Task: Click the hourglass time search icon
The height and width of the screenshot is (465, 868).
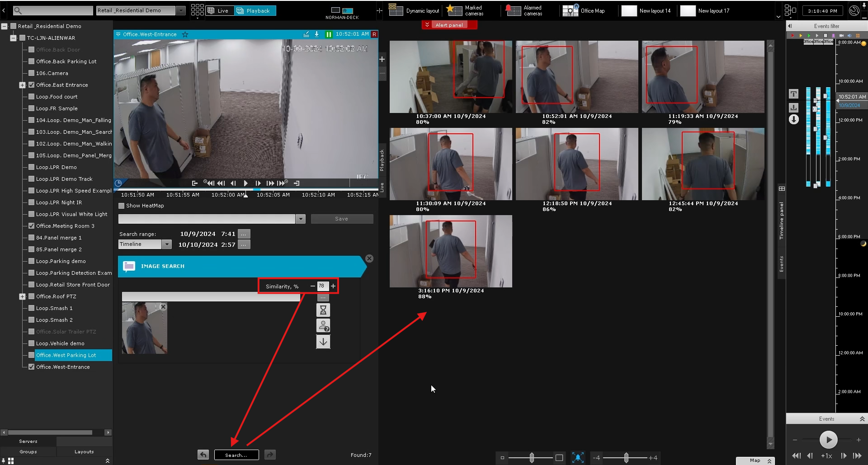Action: (x=323, y=310)
